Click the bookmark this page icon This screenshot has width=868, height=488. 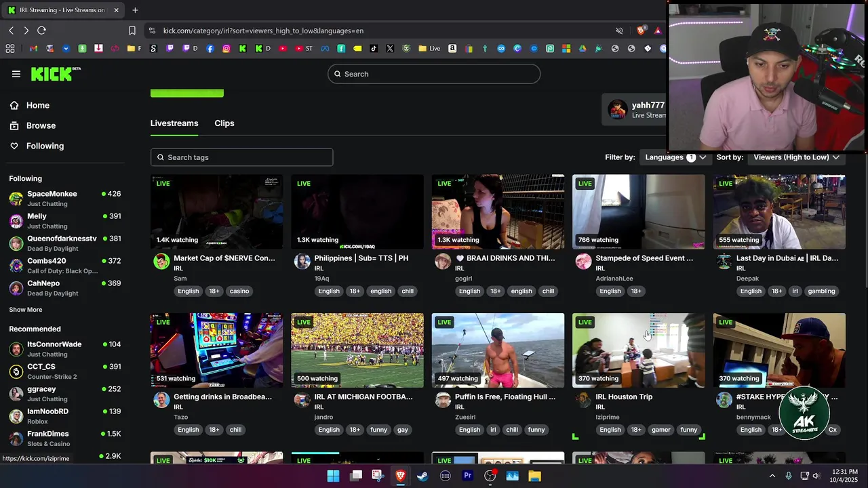point(132,30)
